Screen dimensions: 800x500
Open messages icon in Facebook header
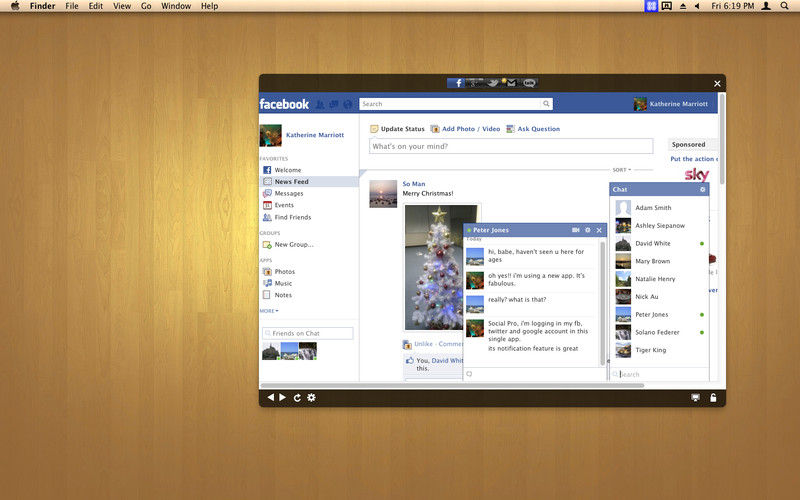[x=334, y=104]
